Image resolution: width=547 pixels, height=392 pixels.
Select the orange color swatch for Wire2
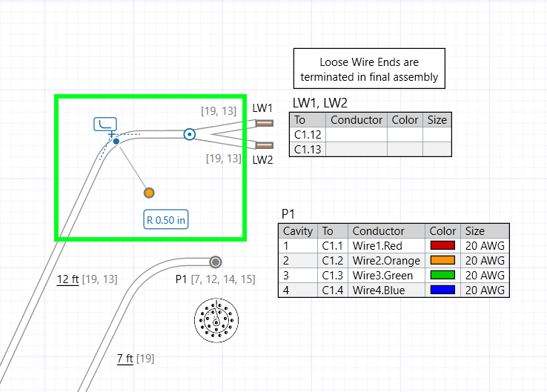(x=442, y=260)
